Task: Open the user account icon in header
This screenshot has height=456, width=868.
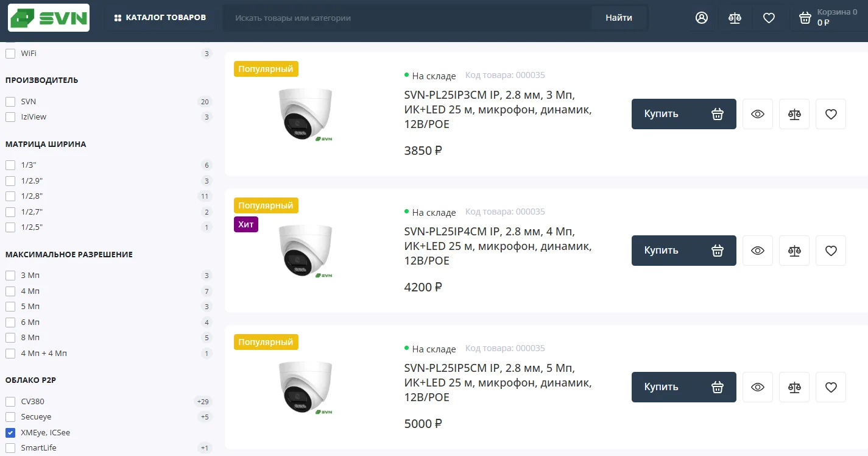Action: pyautogui.click(x=702, y=18)
